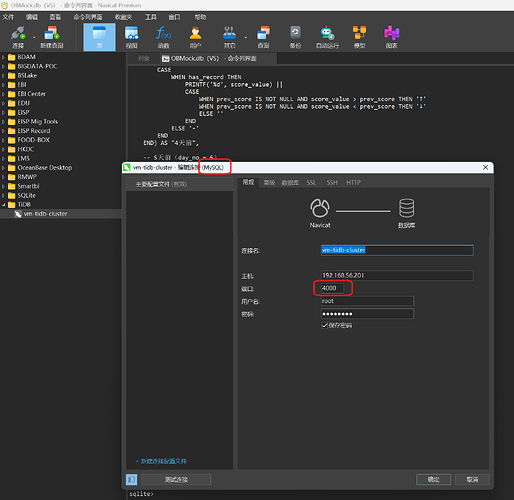Collapse the TiDB folder in tree
Viewport: 514px width, 500px height.
click(x=3, y=205)
